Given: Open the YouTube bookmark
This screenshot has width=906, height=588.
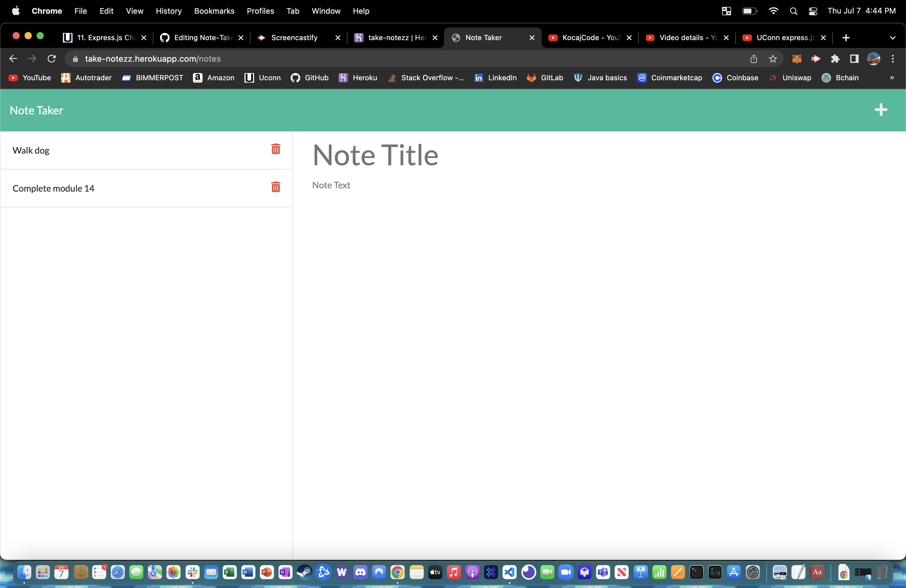Looking at the screenshot, I should coord(30,78).
